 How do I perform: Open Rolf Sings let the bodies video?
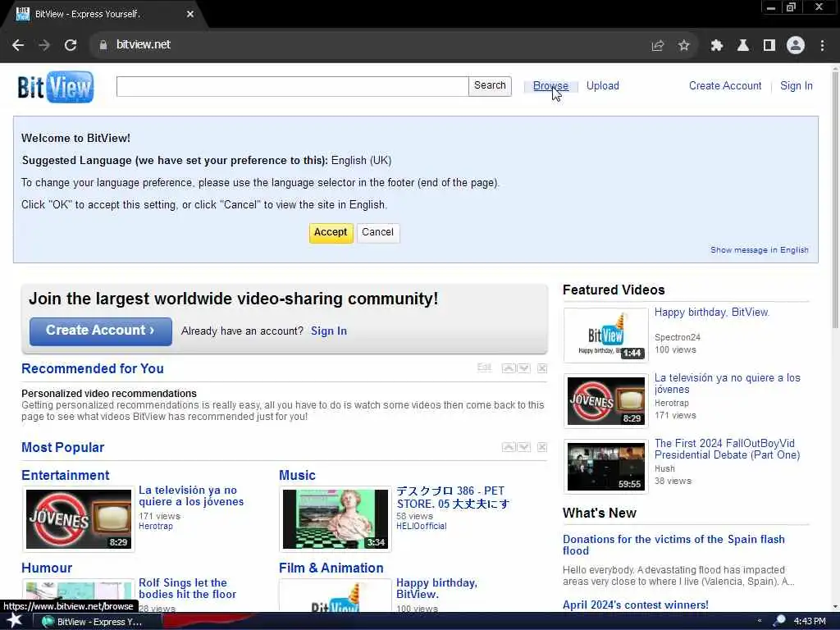188,589
